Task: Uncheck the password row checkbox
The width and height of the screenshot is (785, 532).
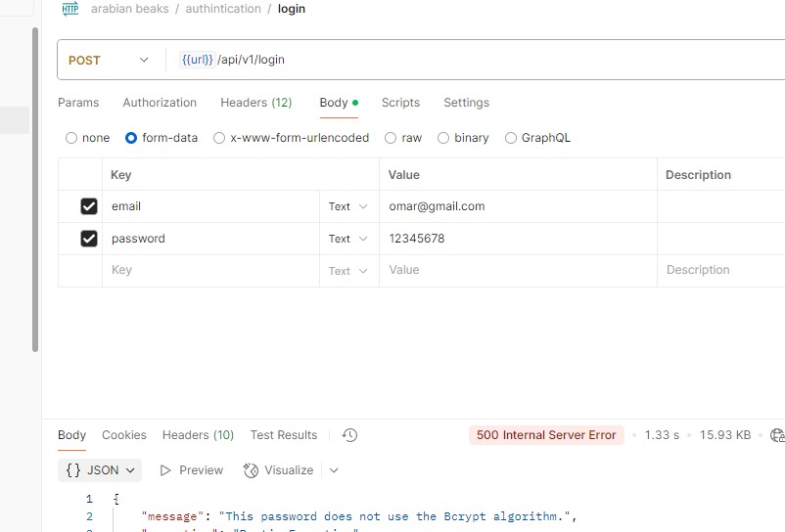Action: click(89, 239)
